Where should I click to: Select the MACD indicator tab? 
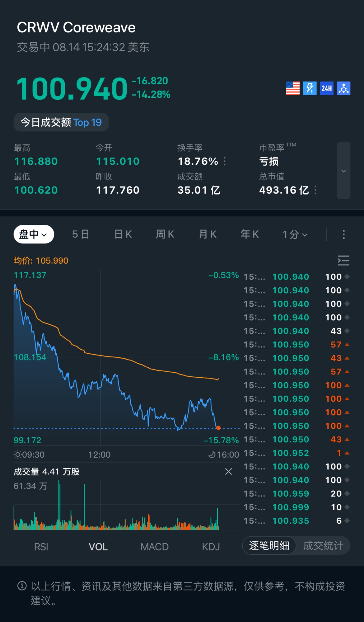tap(154, 547)
